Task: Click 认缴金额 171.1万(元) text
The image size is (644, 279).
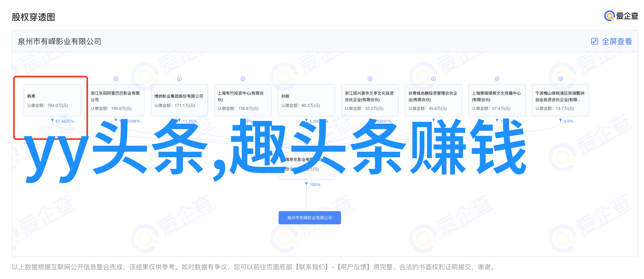Action: click(175, 106)
